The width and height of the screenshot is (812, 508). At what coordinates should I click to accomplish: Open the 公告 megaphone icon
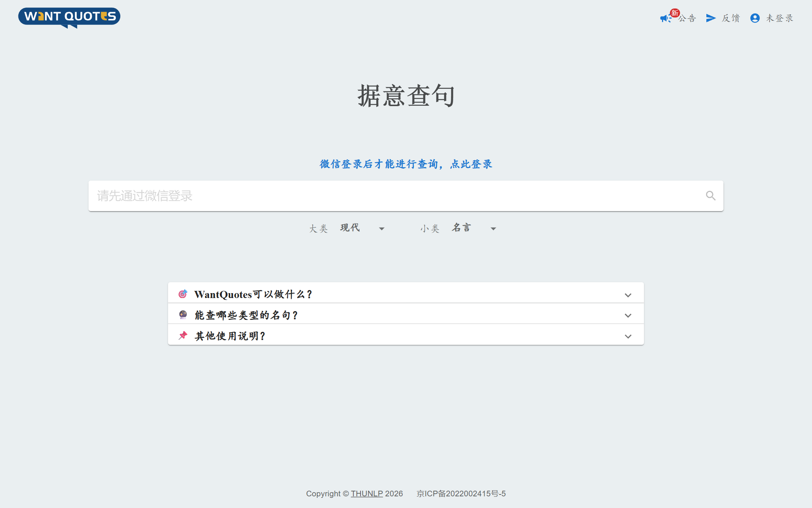666,18
